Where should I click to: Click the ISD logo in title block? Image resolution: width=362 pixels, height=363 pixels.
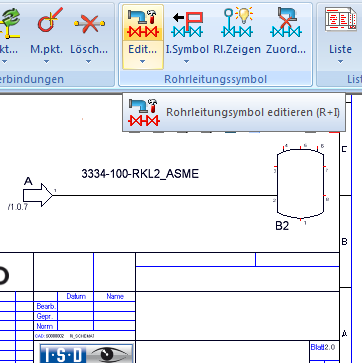pos(87,354)
